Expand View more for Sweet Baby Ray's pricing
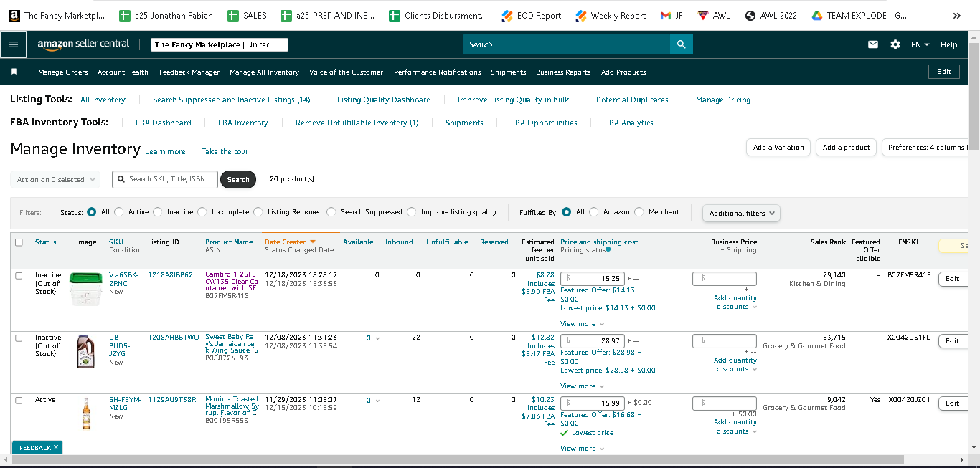Image resolution: width=980 pixels, height=468 pixels. pos(582,386)
